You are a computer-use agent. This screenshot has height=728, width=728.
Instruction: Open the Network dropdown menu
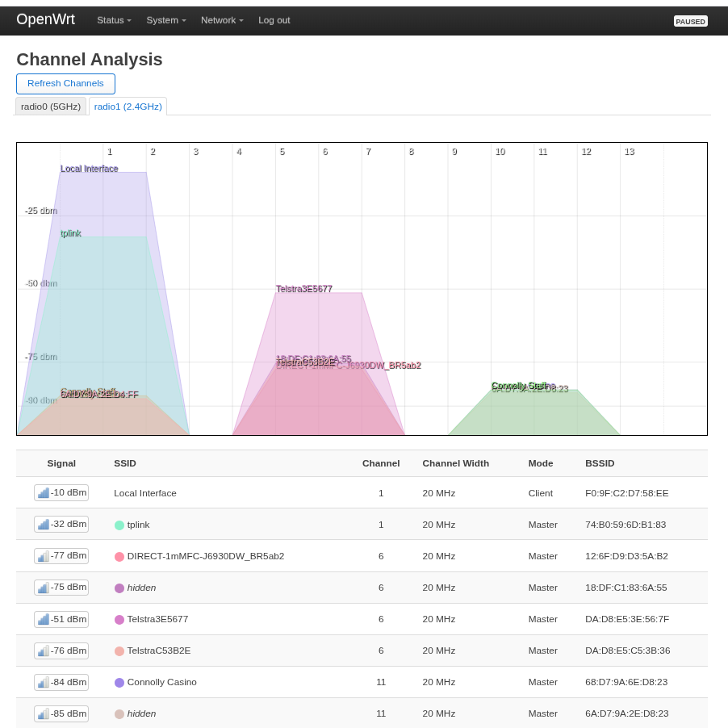point(222,20)
